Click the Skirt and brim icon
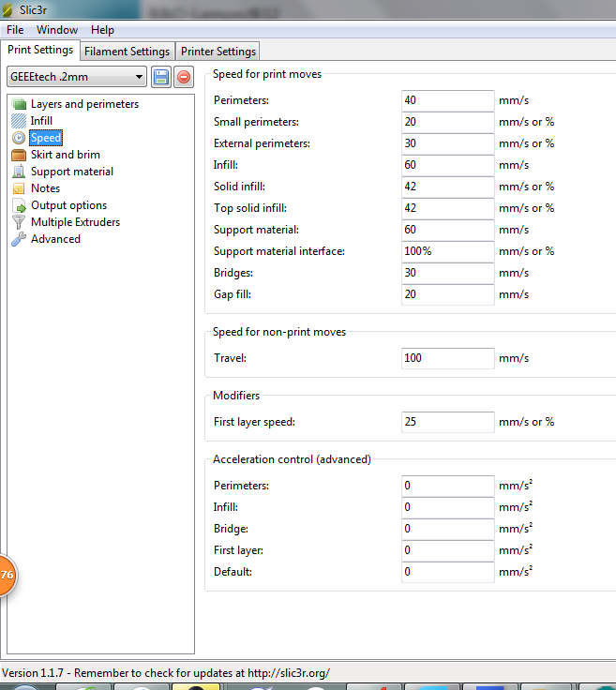This screenshot has width=616, height=690. (19, 155)
